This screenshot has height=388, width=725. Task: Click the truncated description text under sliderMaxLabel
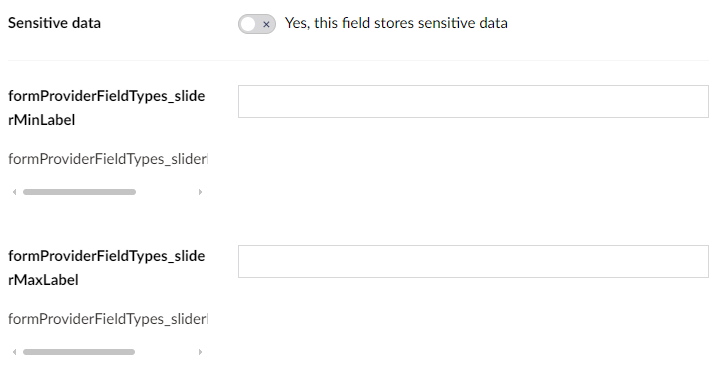[x=108, y=319]
